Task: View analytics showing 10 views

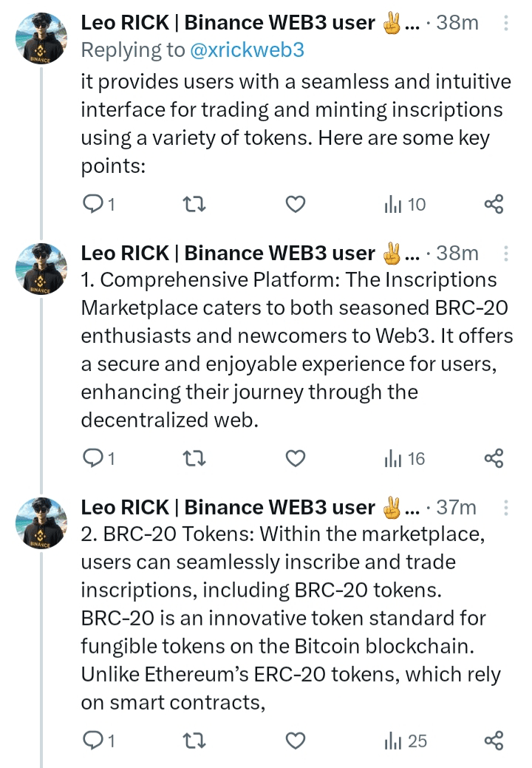Action: click(x=405, y=204)
